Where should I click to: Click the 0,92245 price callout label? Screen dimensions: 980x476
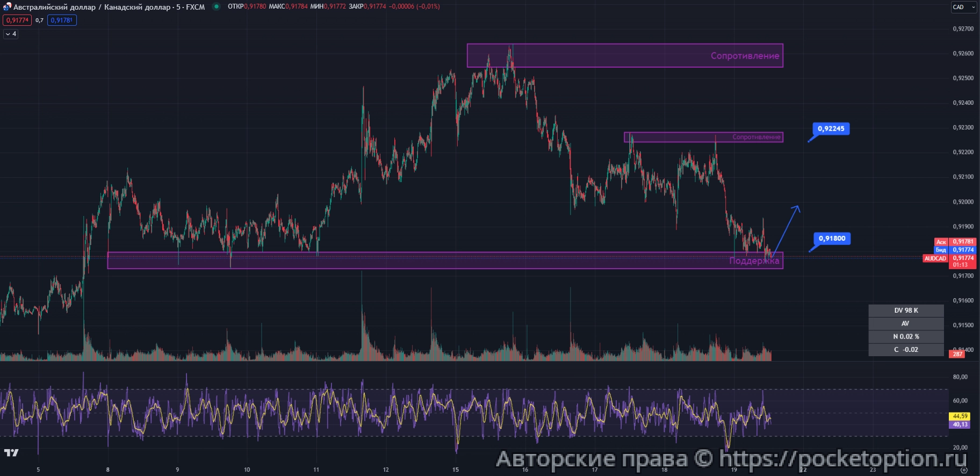tap(831, 129)
